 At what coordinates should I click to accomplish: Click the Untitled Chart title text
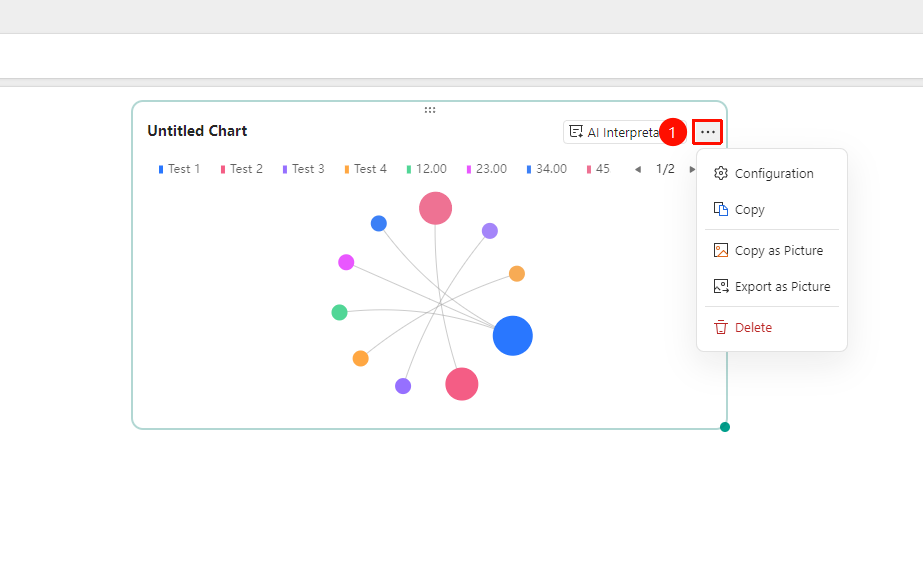point(197,131)
